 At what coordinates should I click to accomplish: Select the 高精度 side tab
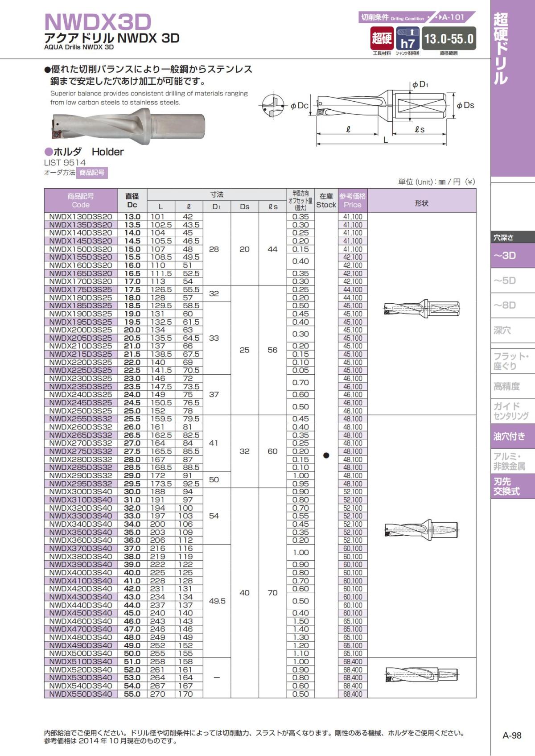[513, 386]
